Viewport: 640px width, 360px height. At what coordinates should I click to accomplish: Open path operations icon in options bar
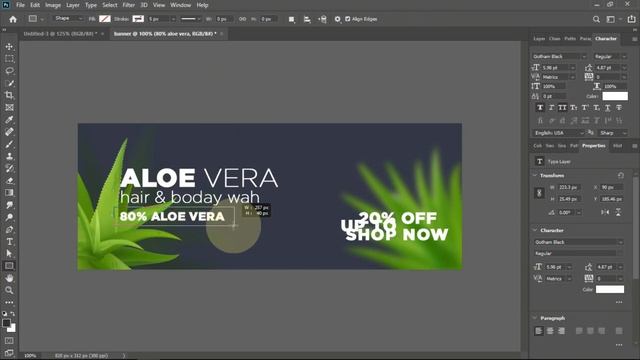click(x=291, y=19)
